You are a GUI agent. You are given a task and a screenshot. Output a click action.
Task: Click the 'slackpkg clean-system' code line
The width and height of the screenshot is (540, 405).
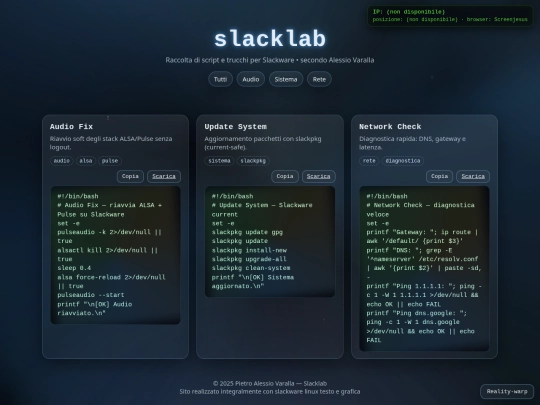(251, 268)
